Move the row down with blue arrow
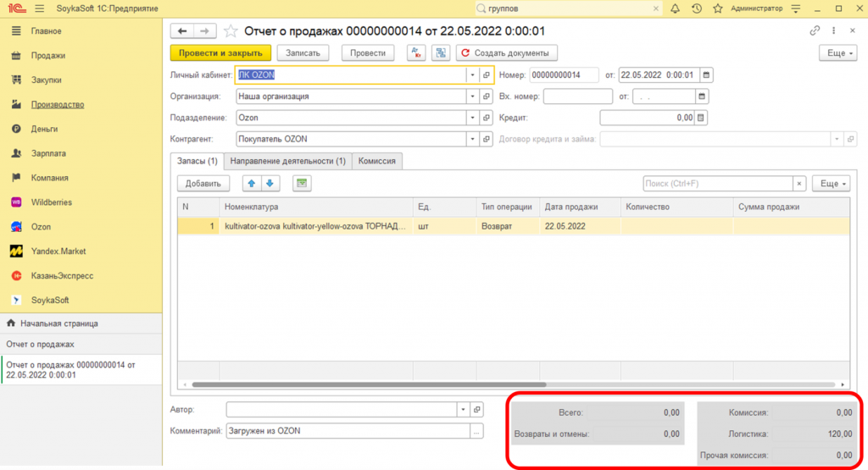Screen dimensions: 868x470 coord(270,183)
